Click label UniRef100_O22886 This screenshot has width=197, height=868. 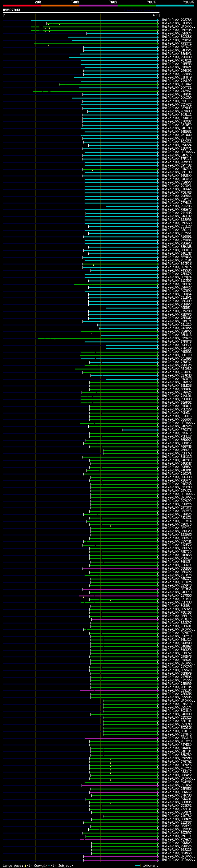tap(176, 74)
